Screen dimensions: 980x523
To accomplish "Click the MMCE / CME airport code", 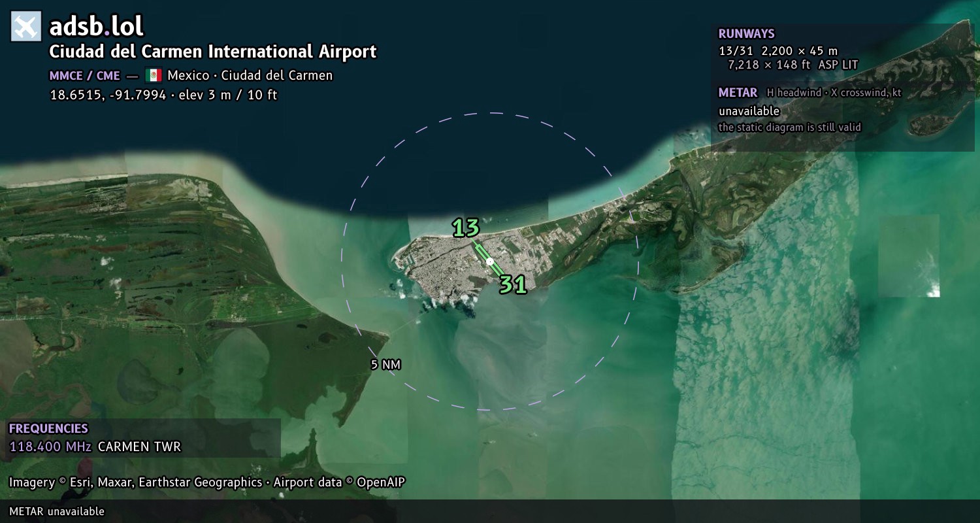I will click(x=85, y=75).
